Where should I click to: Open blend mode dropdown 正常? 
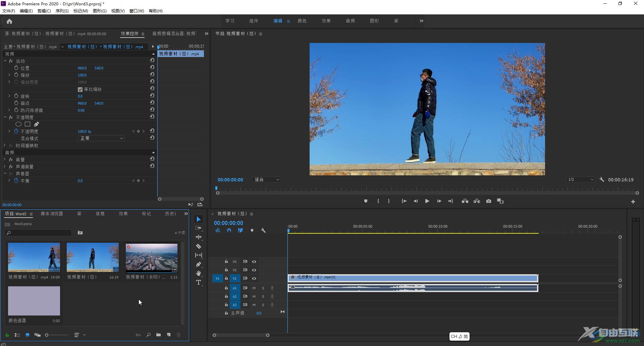tap(101, 138)
